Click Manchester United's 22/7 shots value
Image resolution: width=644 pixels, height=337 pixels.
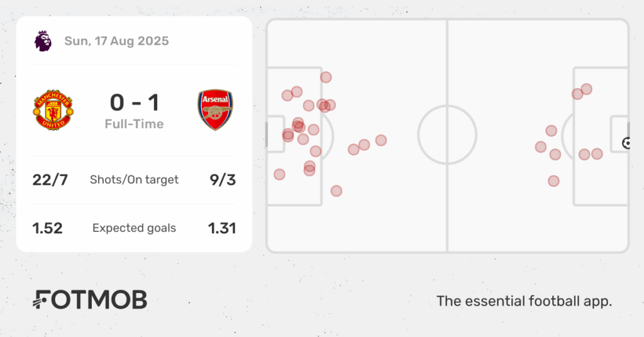(50, 180)
